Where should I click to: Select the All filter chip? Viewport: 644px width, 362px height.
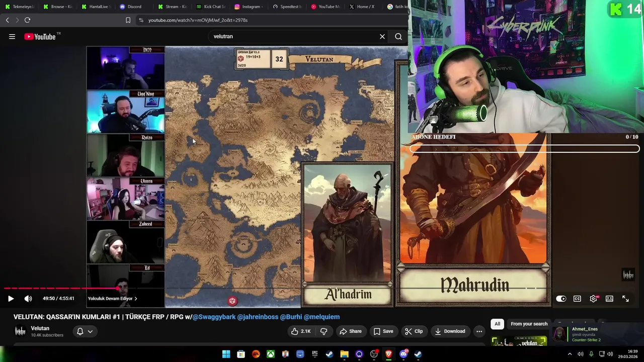pyautogui.click(x=497, y=324)
